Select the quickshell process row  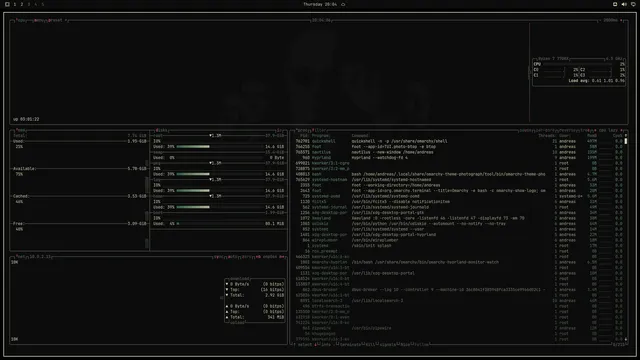coord(458,141)
